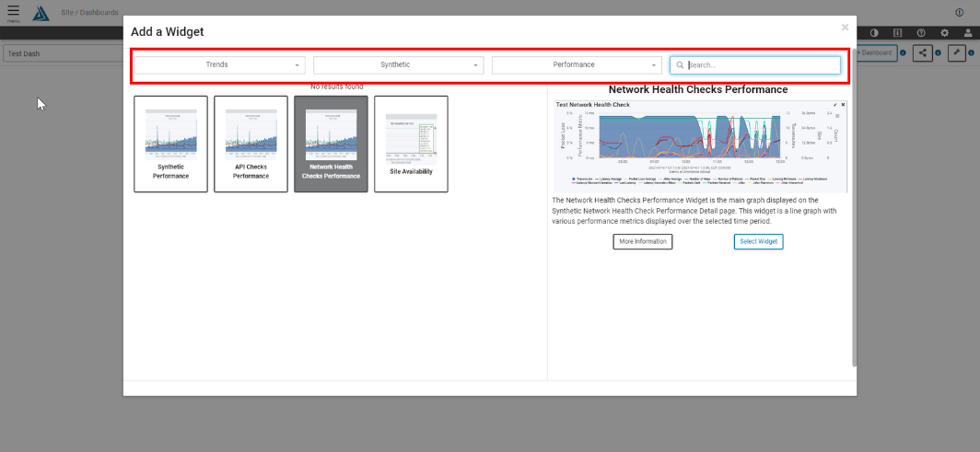Click info icon beside the wrench button
Viewport: 980px width, 452px height.
(x=971, y=53)
